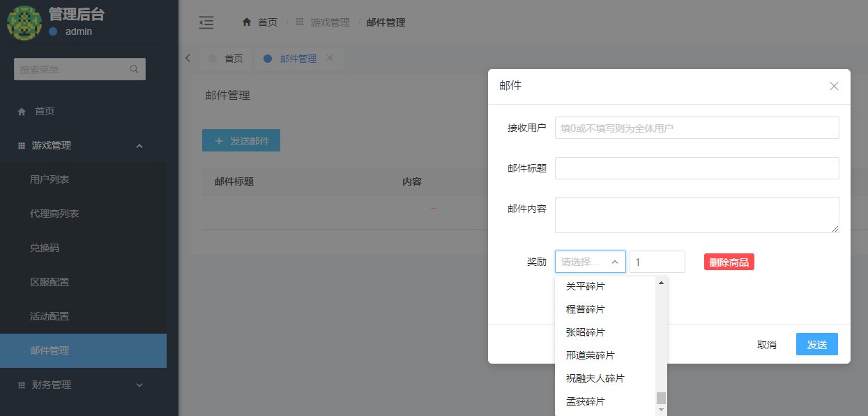Click the sidebar collapse hamburger icon
The image size is (868, 416).
tap(206, 22)
